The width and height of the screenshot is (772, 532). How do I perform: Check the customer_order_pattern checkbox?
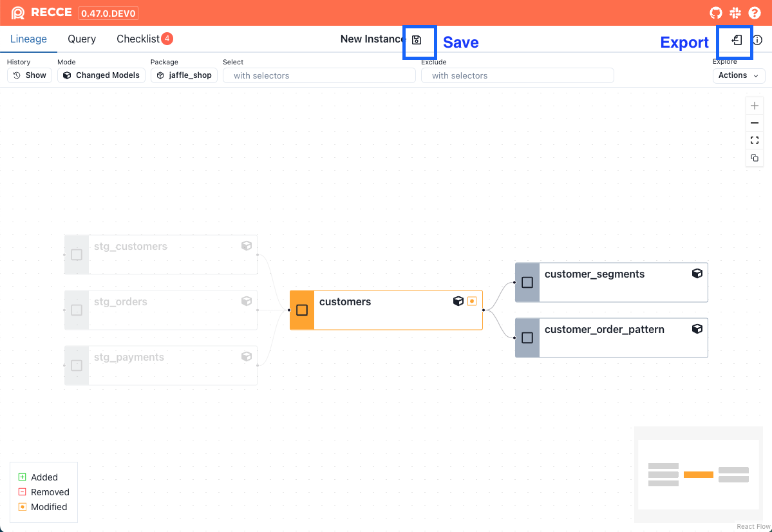tap(527, 337)
